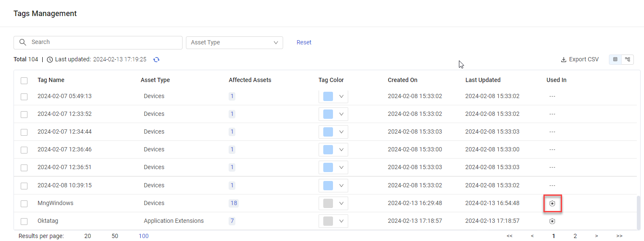The height and width of the screenshot is (241, 644).
Task: Sort by the Last Updated column header
Action: pos(483,80)
